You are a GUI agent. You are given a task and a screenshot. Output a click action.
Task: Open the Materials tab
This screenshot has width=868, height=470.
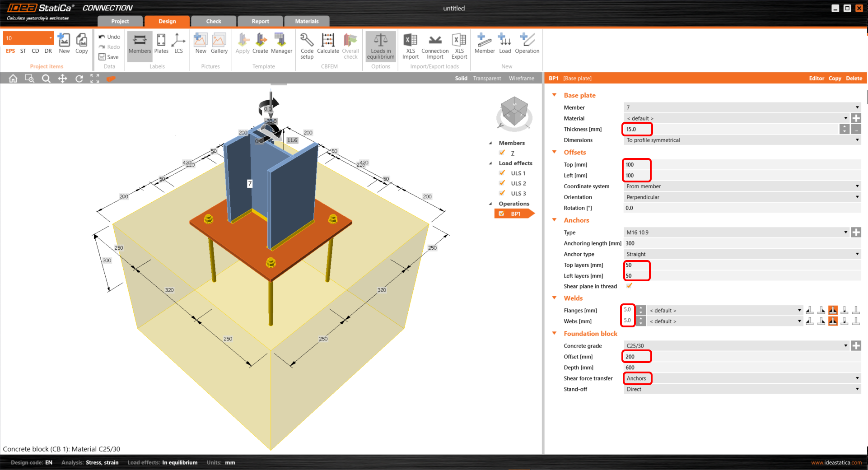click(307, 21)
